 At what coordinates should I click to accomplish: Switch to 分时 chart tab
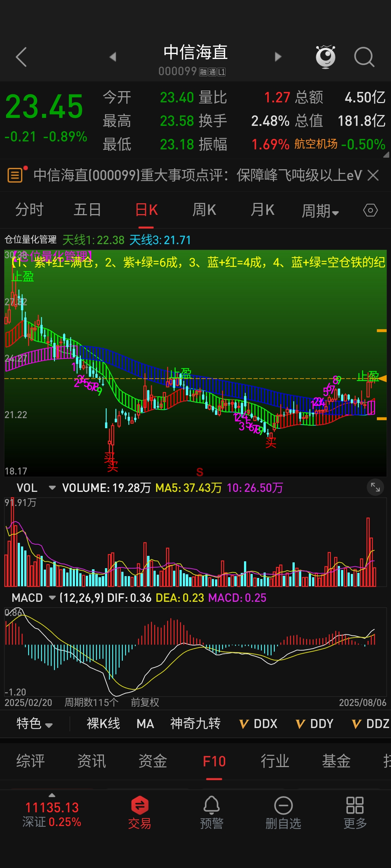[x=29, y=210]
